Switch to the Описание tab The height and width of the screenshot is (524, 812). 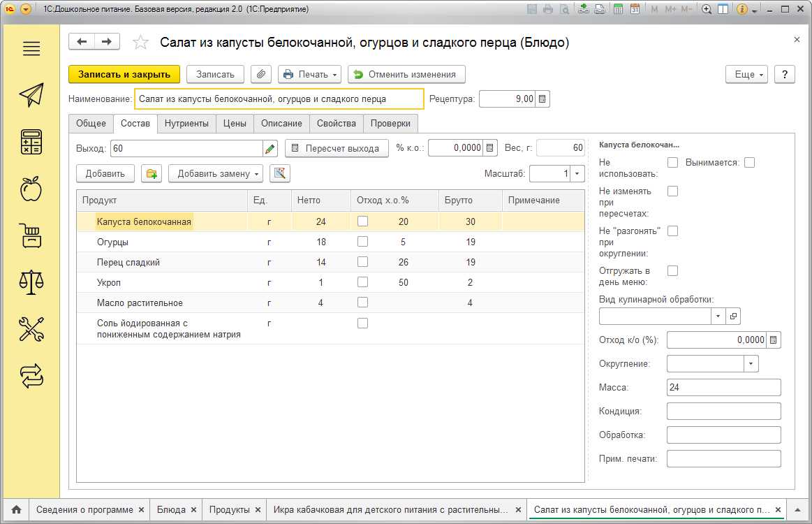point(281,124)
